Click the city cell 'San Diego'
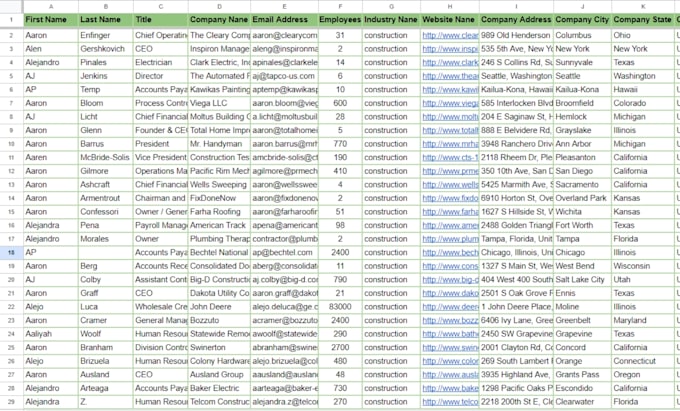The image size is (680, 411). 582,171
